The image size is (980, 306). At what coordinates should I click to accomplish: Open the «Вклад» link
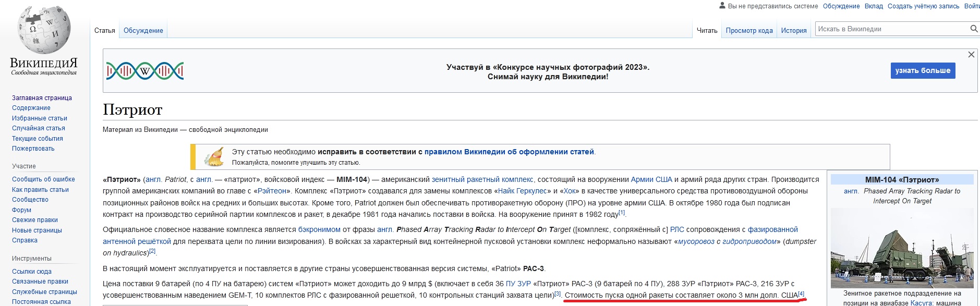tap(874, 6)
